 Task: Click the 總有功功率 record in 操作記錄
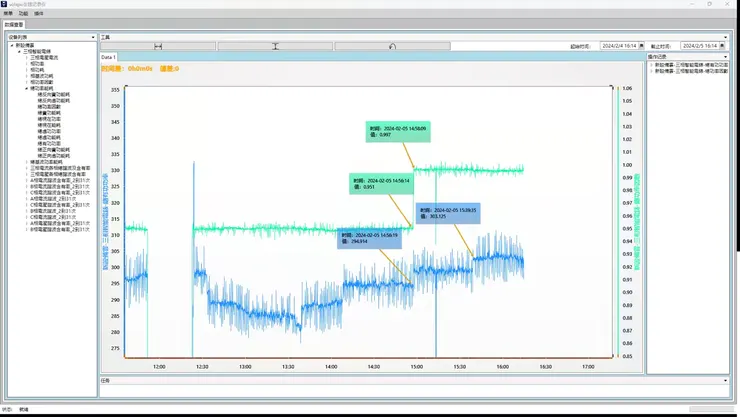(691, 65)
